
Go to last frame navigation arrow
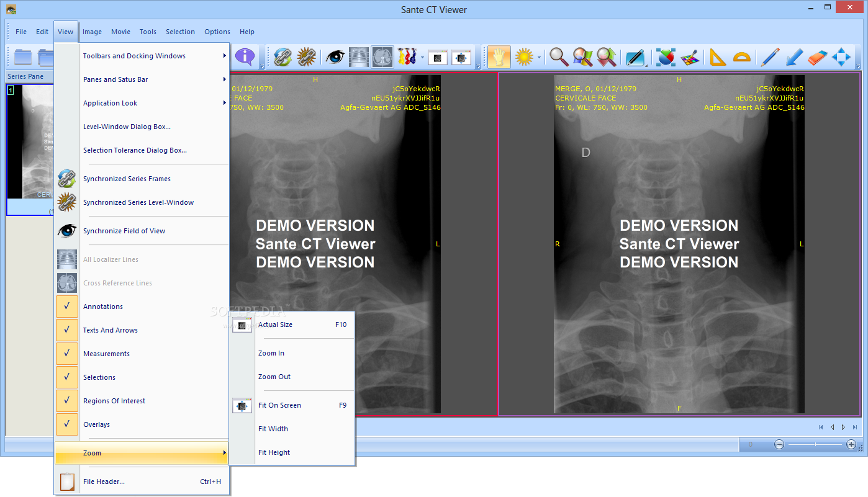855,427
